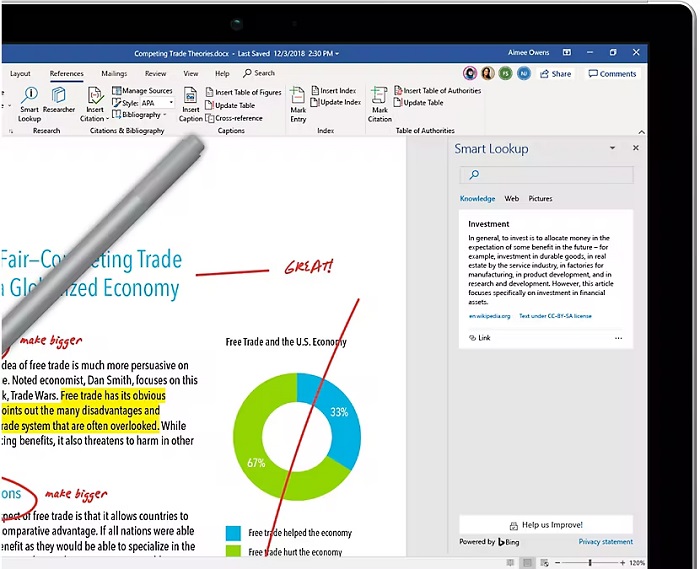Open Smart Lookup pane options arrow
Screen dimensions: 700x569
(612, 148)
